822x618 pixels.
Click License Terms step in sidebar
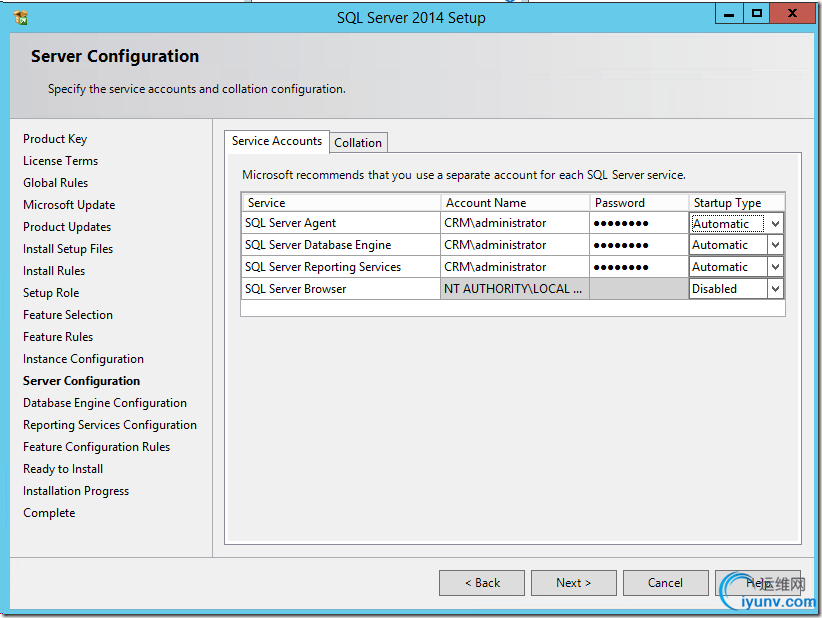[60, 161]
